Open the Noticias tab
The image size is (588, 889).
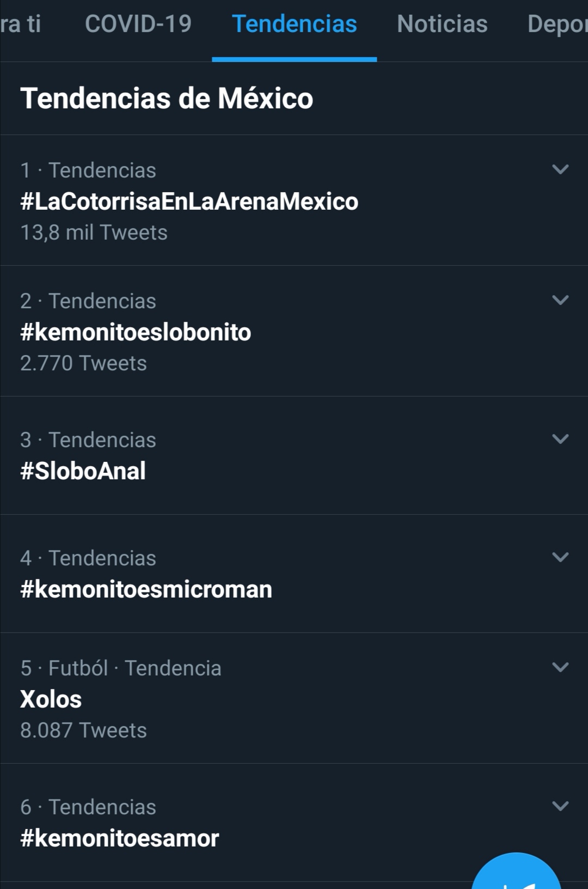442,25
